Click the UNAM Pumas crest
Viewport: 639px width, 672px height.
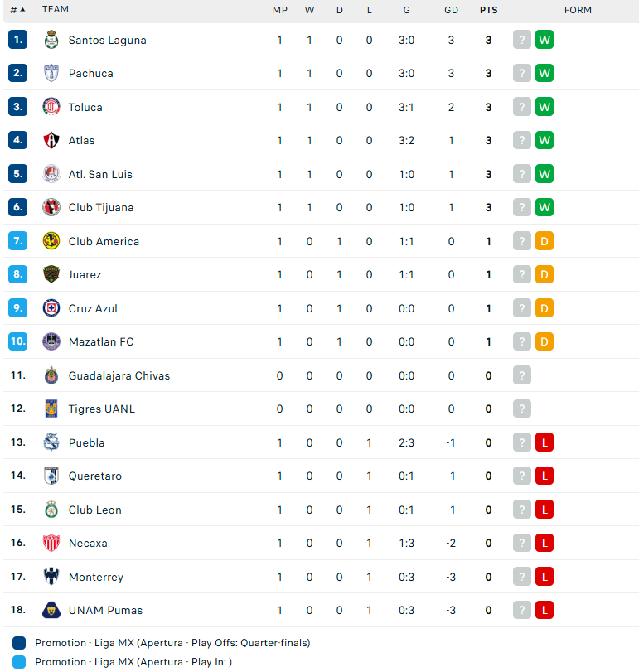51,610
